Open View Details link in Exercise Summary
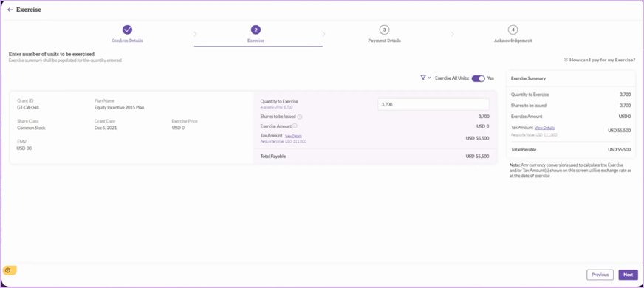 544,128
